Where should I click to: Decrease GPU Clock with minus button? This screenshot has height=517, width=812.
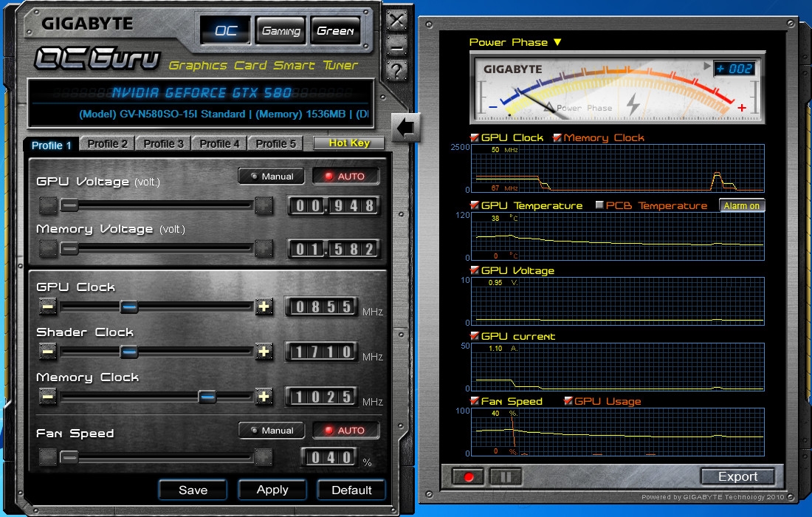click(x=48, y=307)
